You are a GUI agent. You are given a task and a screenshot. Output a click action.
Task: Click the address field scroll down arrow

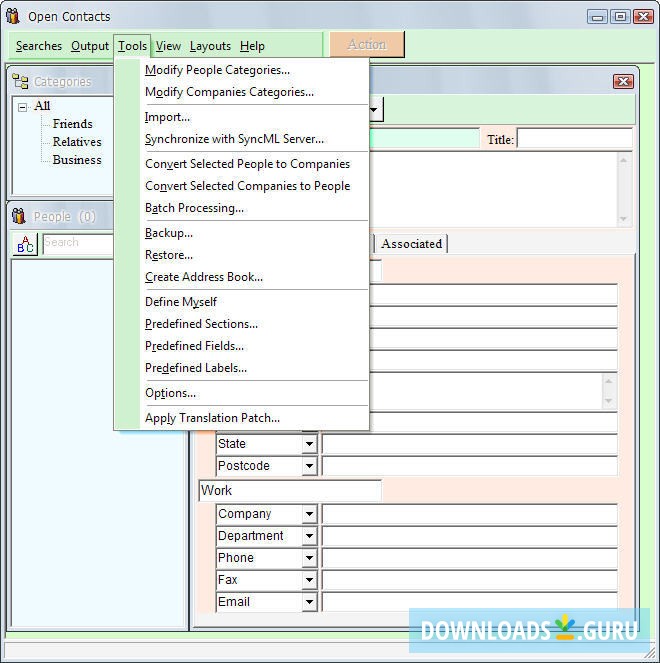(x=608, y=401)
